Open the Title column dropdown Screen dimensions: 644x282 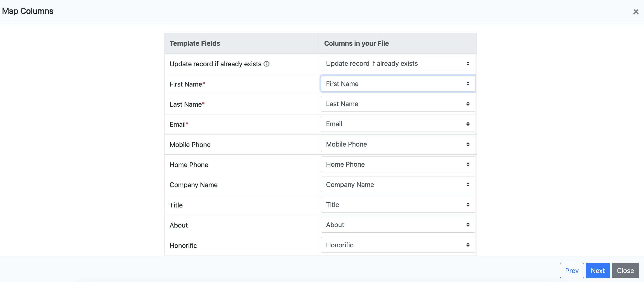[398, 204]
